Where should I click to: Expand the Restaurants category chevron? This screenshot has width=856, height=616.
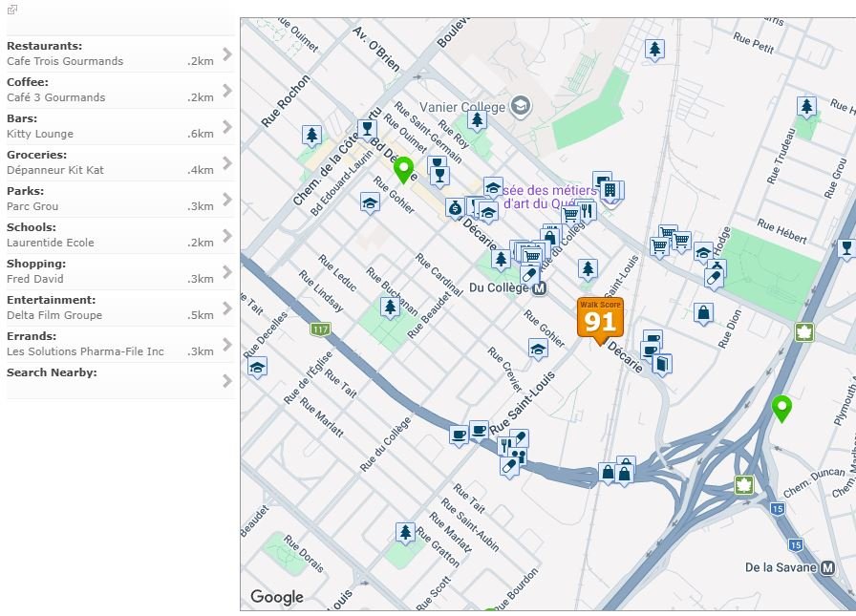[x=227, y=54]
